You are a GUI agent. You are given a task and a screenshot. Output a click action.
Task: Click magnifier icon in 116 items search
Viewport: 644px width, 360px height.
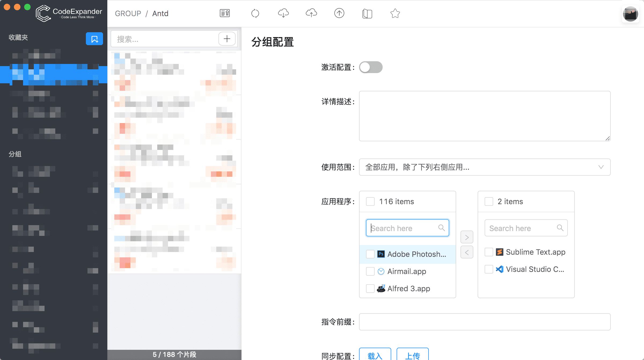[x=441, y=228]
